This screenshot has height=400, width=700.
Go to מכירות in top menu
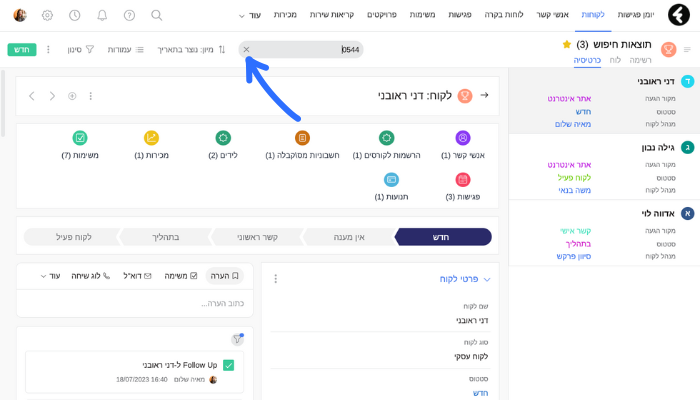tap(285, 15)
